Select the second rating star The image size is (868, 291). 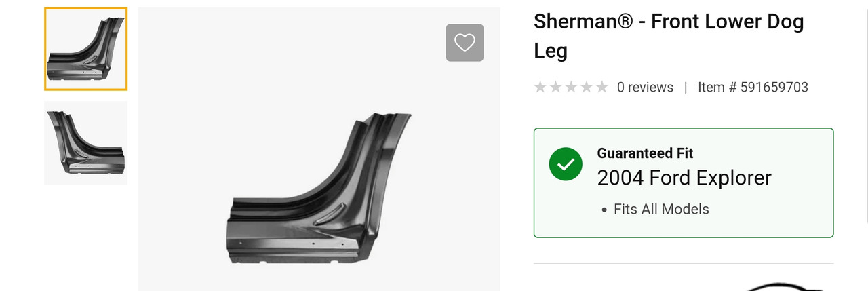coord(555,87)
